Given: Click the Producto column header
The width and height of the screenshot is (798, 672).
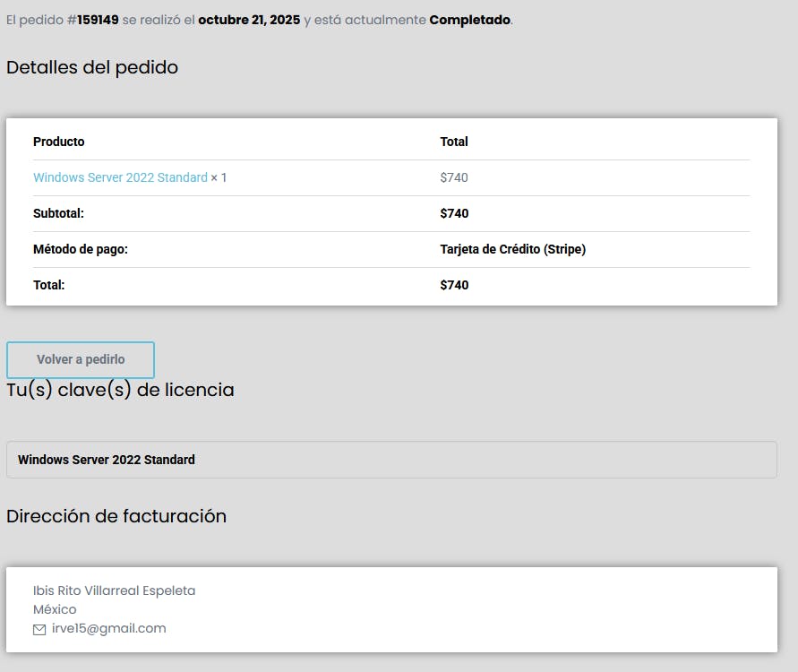Looking at the screenshot, I should pos(59,142).
